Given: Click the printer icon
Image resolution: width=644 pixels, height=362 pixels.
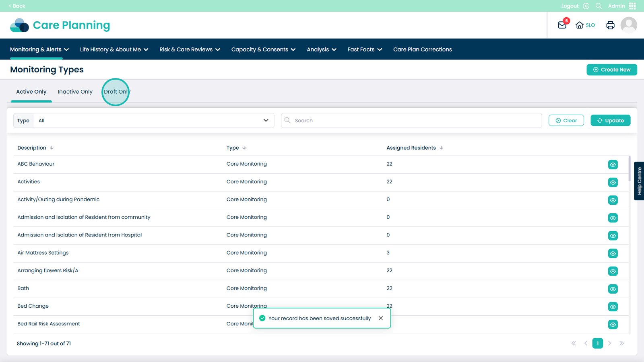Looking at the screenshot, I should point(610,25).
